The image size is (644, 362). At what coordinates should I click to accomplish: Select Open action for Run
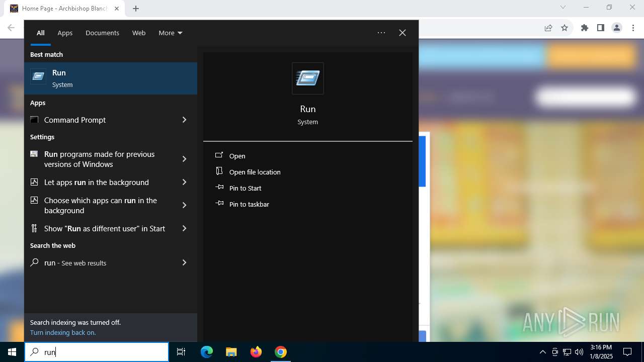(x=237, y=156)
